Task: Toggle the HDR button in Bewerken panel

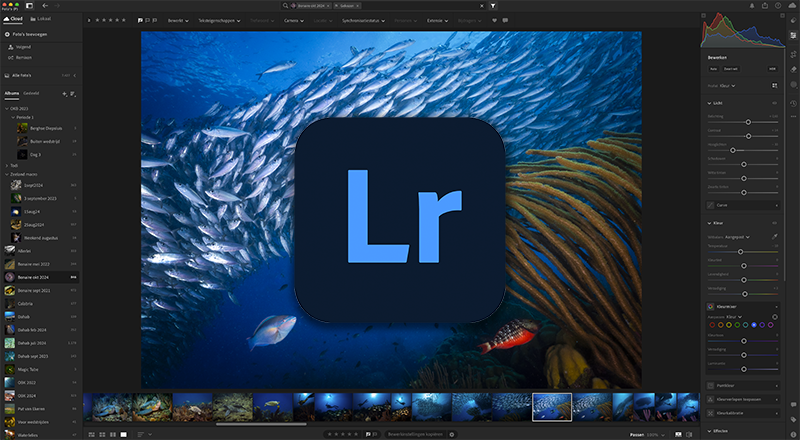Action: (x=772, y=69)
